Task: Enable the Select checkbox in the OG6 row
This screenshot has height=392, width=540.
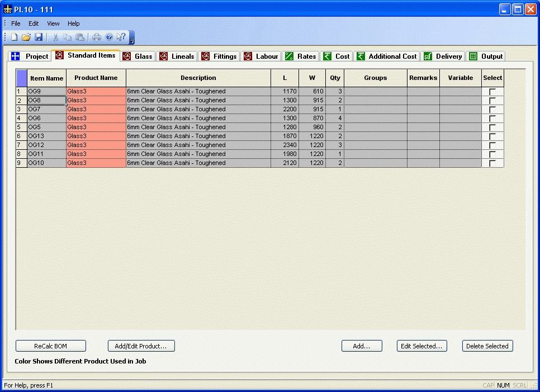Action: 492,119
